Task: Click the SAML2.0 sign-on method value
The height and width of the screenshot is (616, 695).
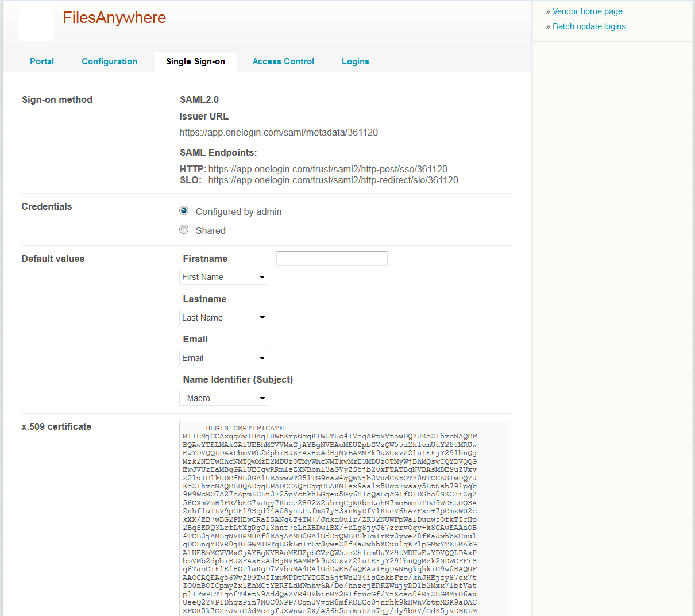Action: pyautogui.click(x=199, y=100)
